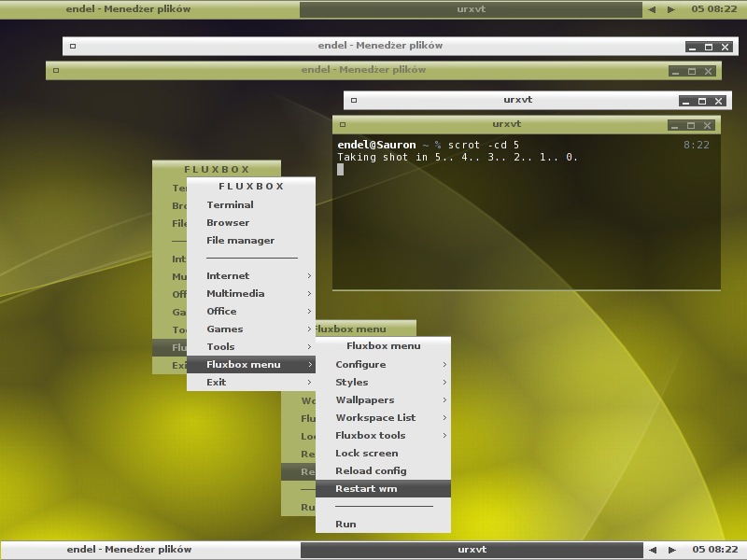Choose Run at the submenu bottom

(383, 524)
